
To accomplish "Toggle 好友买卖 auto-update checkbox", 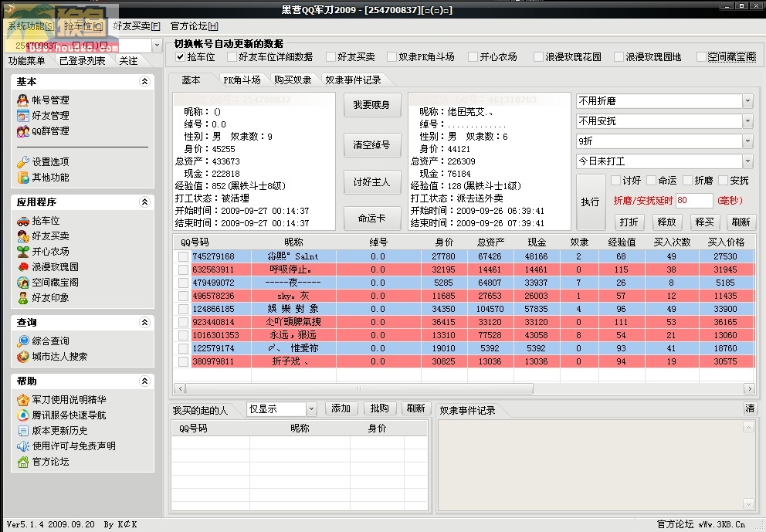I will [x=330, y=57].
